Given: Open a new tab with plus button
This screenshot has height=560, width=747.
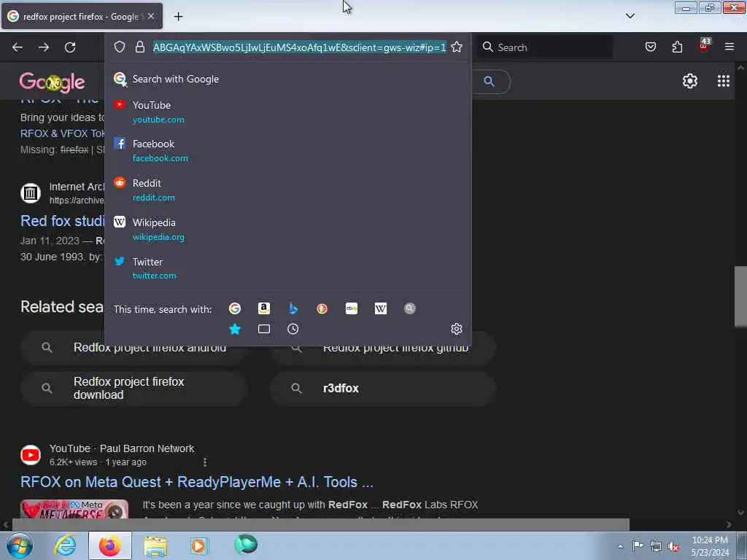Looking at the screenshot, I should point(178,17).
